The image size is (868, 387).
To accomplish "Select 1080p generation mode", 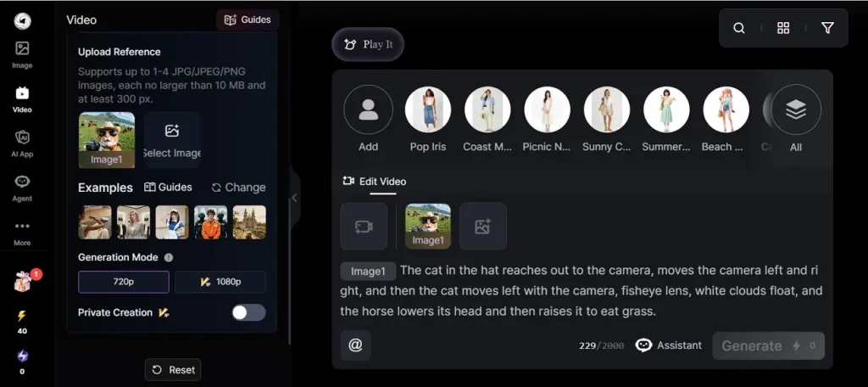I will (x=220, y=282).
